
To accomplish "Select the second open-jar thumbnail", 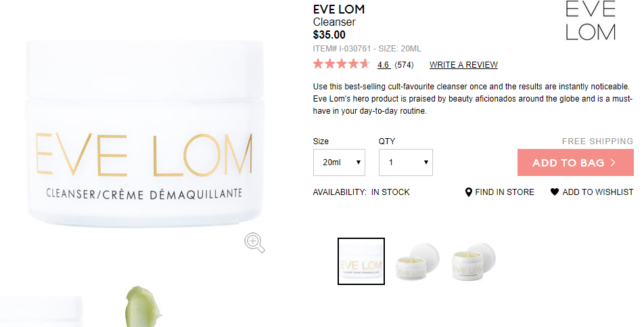I will [417, 261].
